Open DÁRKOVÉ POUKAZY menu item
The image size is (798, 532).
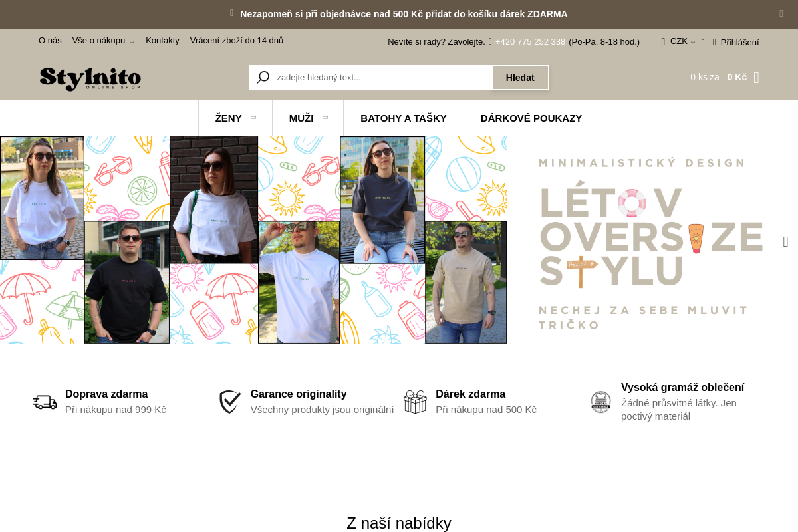point(531,118)
